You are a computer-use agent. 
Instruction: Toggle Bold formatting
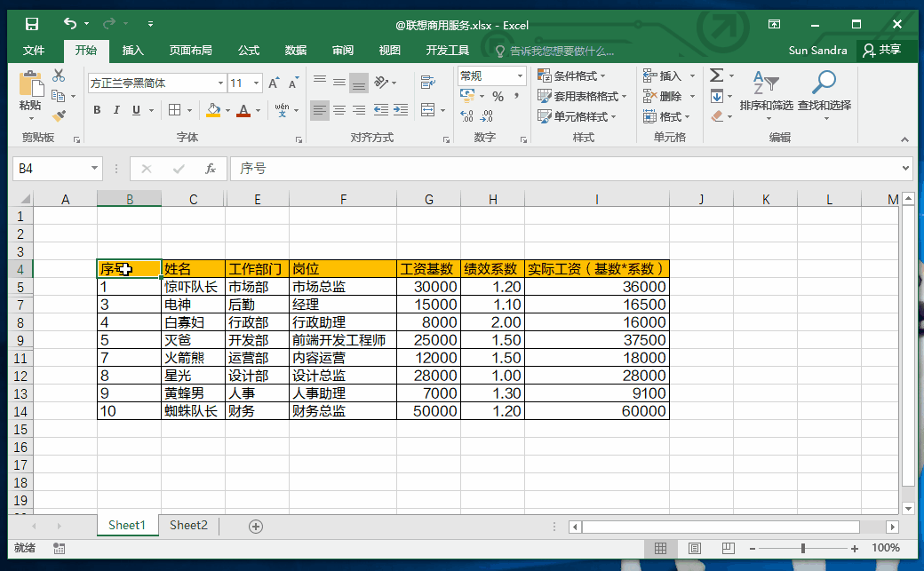97,110
